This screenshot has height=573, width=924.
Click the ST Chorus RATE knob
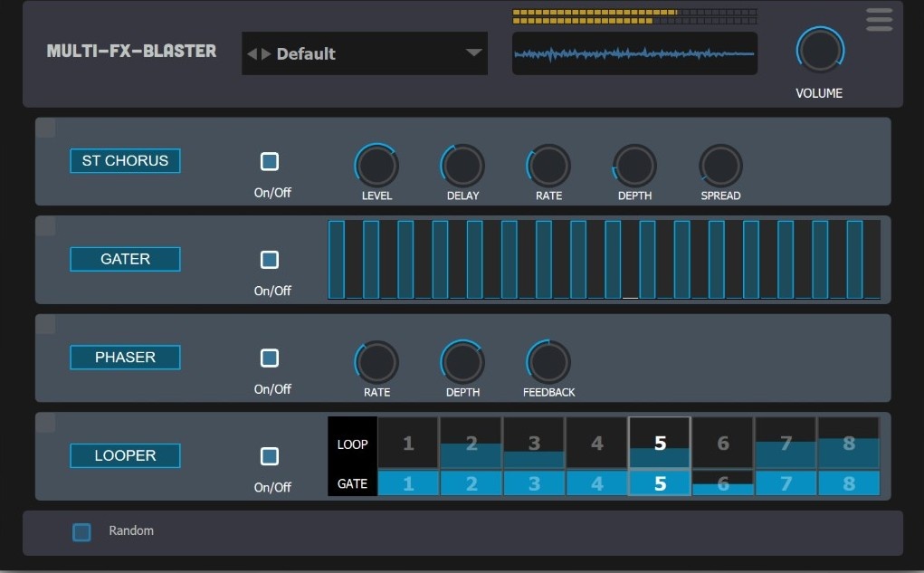pyautogui.click(x=548, y=167)
